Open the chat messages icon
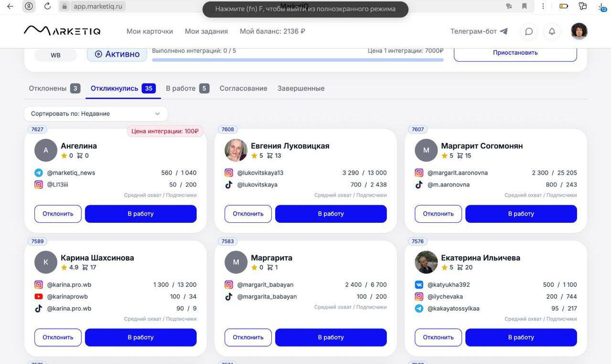This screenshot has height=364, width=611. click(x=529, y=31)
